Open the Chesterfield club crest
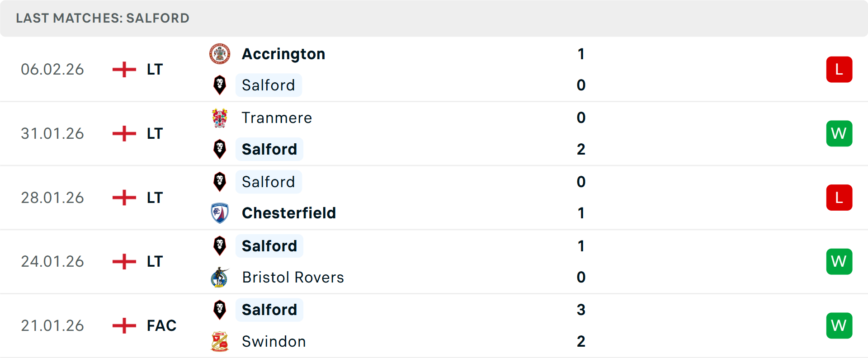The height and width of the screenshot is (358, 868). coord(220,213)
